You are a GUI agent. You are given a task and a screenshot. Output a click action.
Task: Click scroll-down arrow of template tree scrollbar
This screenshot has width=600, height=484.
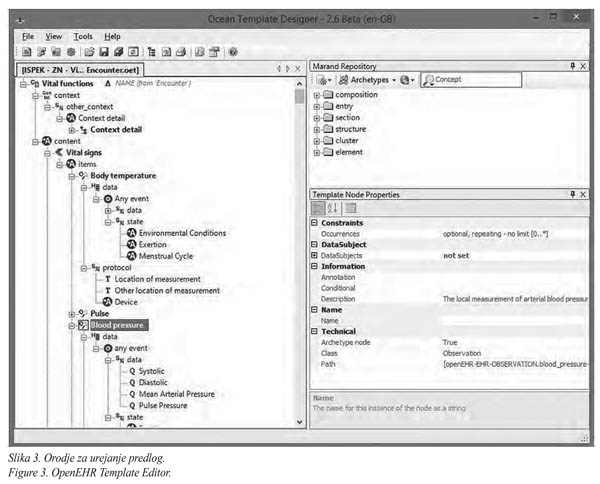tap(300, 422)
